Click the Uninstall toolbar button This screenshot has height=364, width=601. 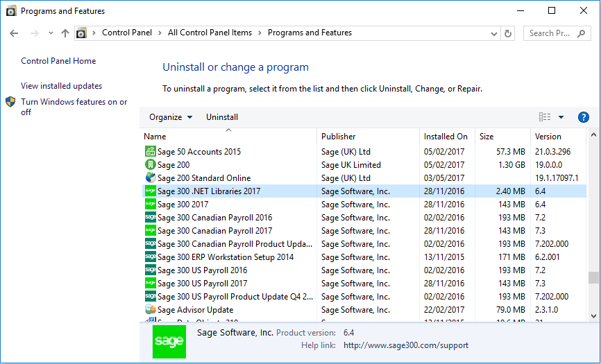(x=222, y=117)
